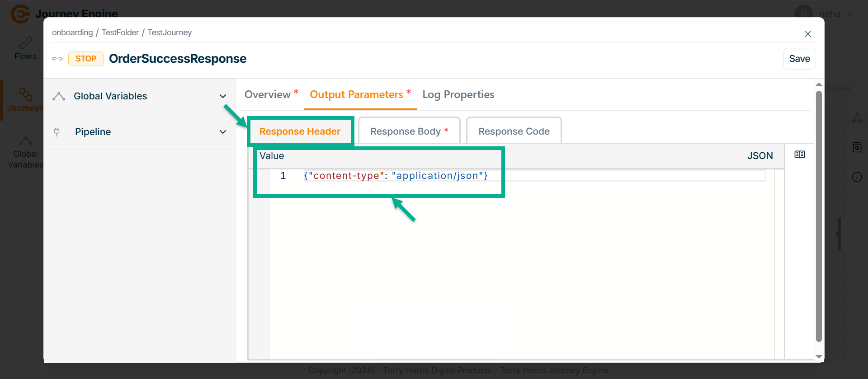Image resolution: width=868 pixels, height=379 pixels.
Task: Click the book icon beside JSON label
Action: (x=799, y=154)
